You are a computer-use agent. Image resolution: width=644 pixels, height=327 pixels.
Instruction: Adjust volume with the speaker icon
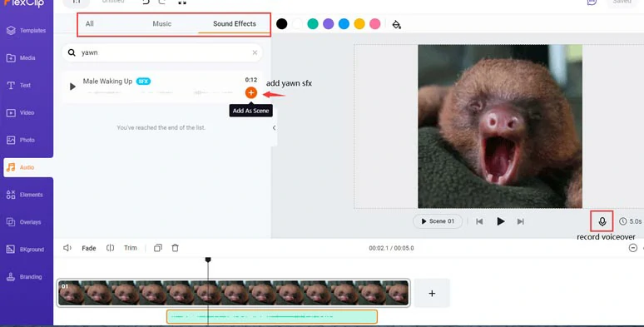click(x=67, y=248)
